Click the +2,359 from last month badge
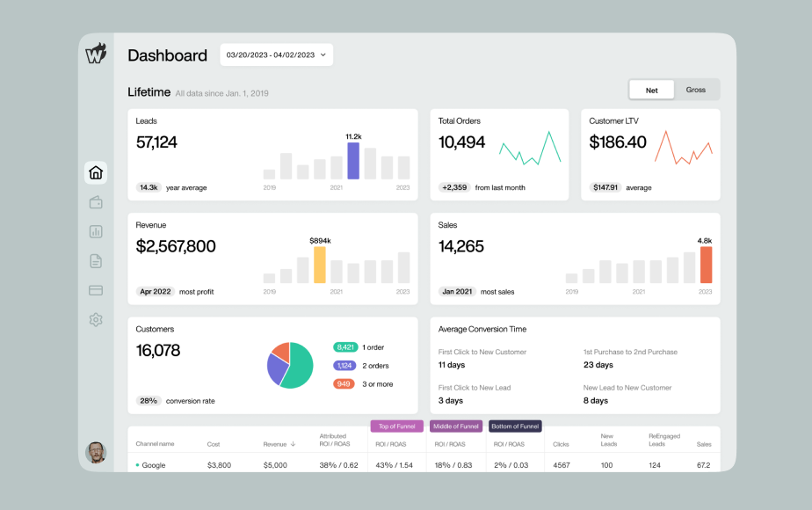 [454, 187]
